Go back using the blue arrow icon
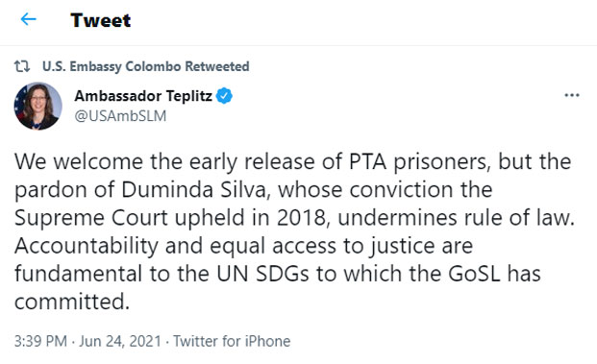This screenshot has height=364, width=597. (29, 19)
